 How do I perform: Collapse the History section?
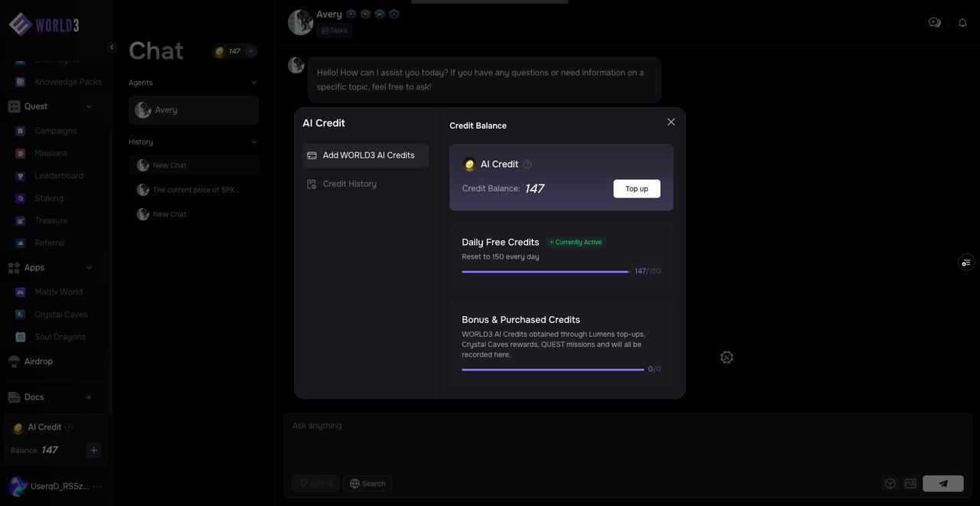coord(254,142)
